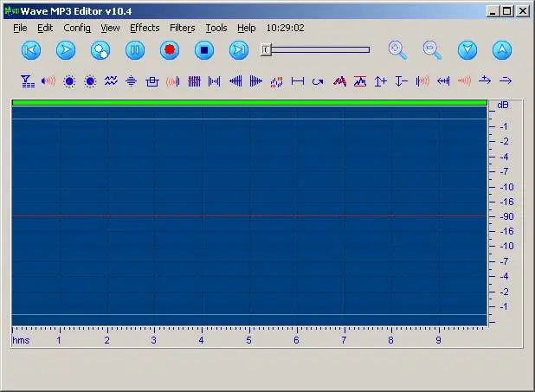Click the loop playback button
This screenshot has height=392, width=535.
point(100,50)
